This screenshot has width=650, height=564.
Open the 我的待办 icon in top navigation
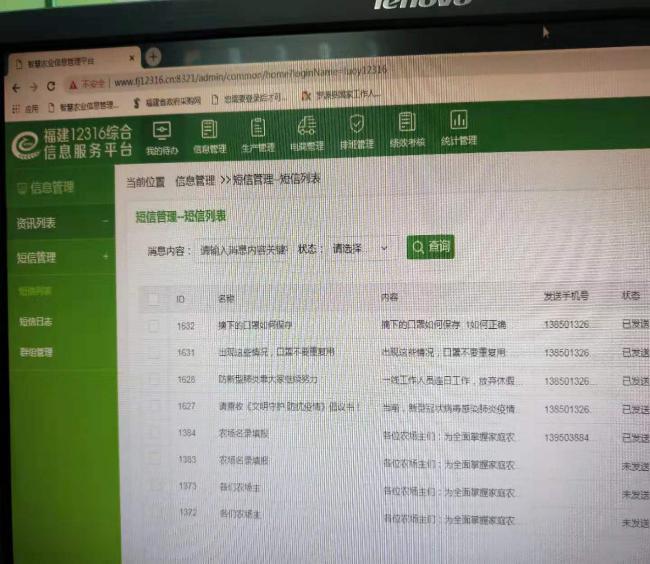click(x=161, y=133)
